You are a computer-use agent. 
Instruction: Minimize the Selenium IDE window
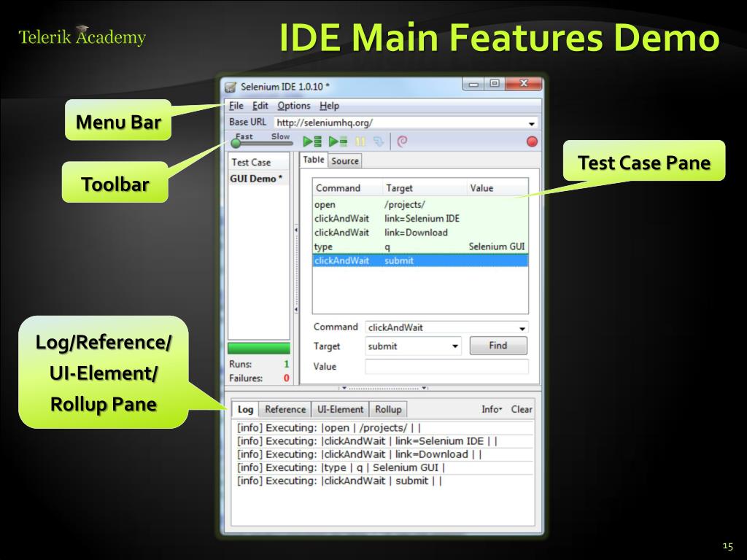[473, 85]
